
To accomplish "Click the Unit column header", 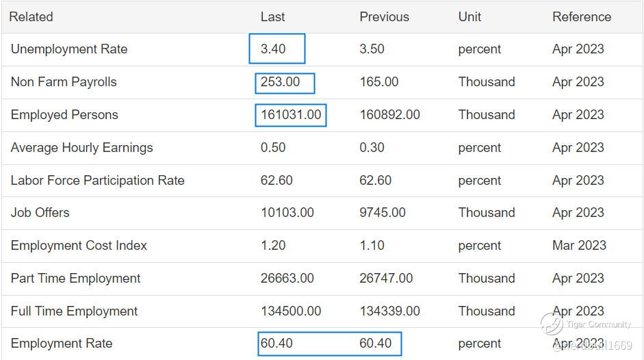I will click(x=469, y=17).
